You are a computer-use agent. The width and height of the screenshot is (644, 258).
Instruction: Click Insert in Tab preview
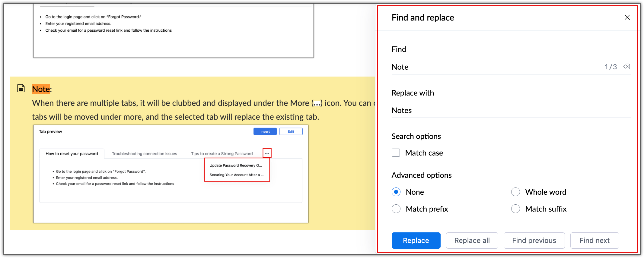(x=265, y=131)
